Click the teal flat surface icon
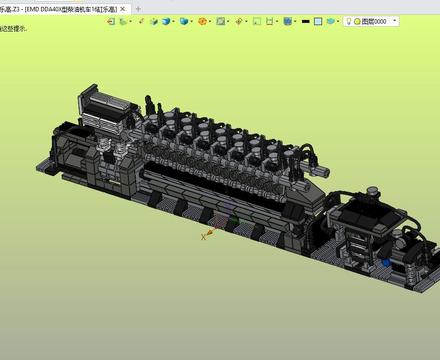 pyautogui.click(x=331, y=21)
